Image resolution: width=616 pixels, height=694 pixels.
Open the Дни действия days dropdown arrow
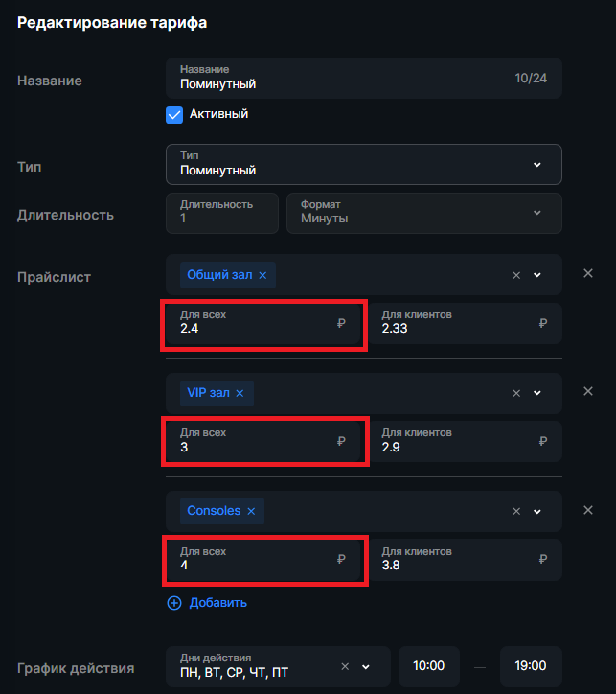366,666
